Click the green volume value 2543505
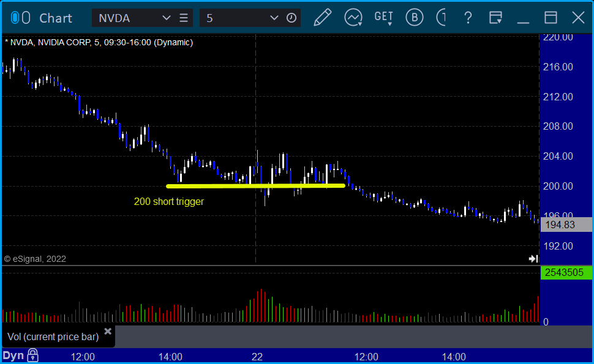594x364 pixels. coord(566,272)
